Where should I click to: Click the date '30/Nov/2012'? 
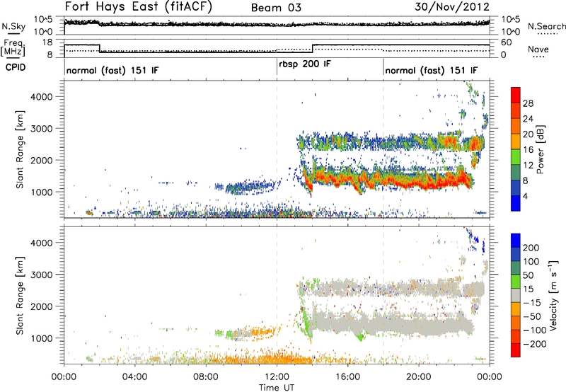coord(452,7)
